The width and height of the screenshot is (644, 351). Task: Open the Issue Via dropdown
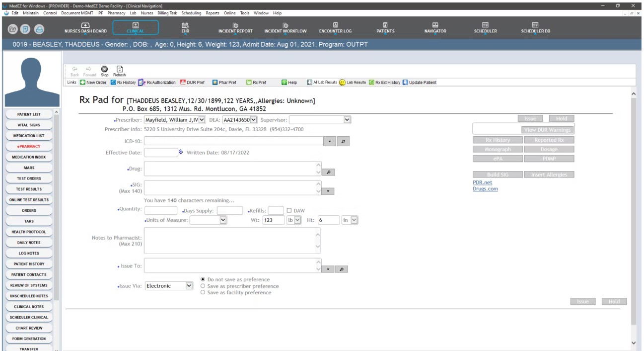click(x=189, y=286)
